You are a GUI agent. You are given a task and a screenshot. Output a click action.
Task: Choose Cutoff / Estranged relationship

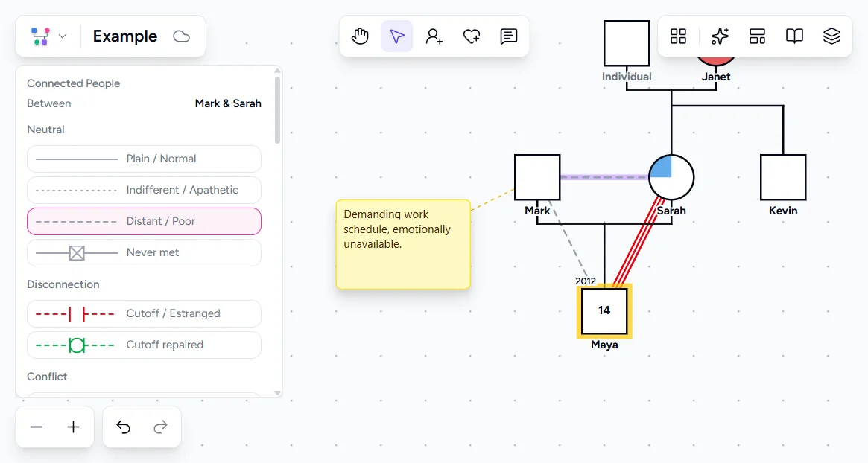[144, 313]
